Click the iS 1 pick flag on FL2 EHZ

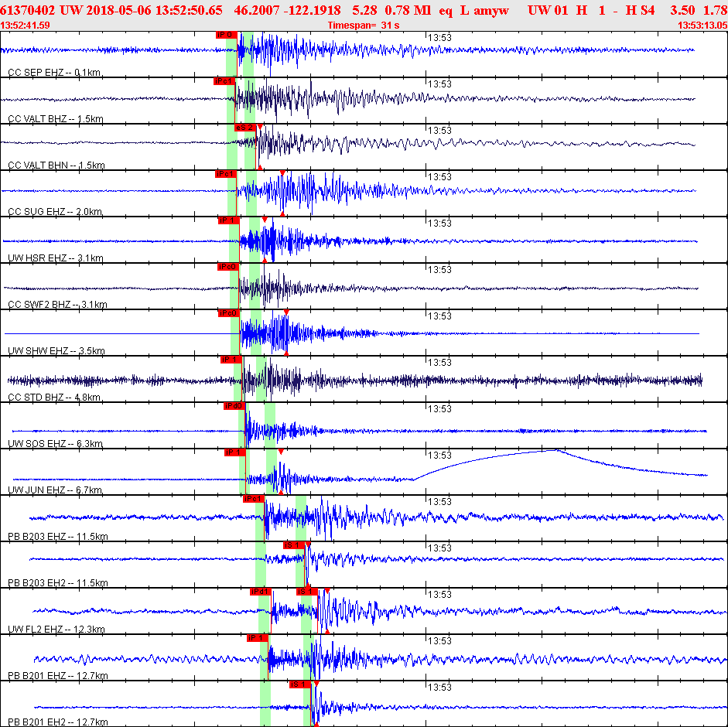[307, 592]
